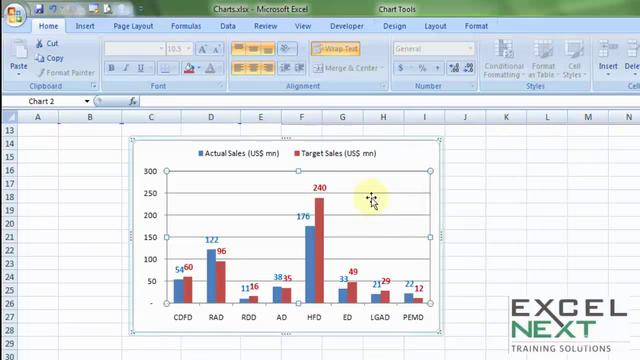Open the Office button menu
This screenshot has width=640, height=360.
tap(15, 15)
